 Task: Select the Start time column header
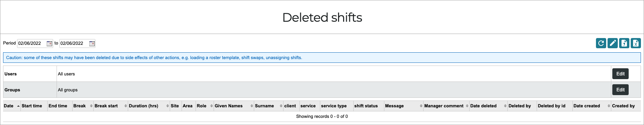click(34, 106)
